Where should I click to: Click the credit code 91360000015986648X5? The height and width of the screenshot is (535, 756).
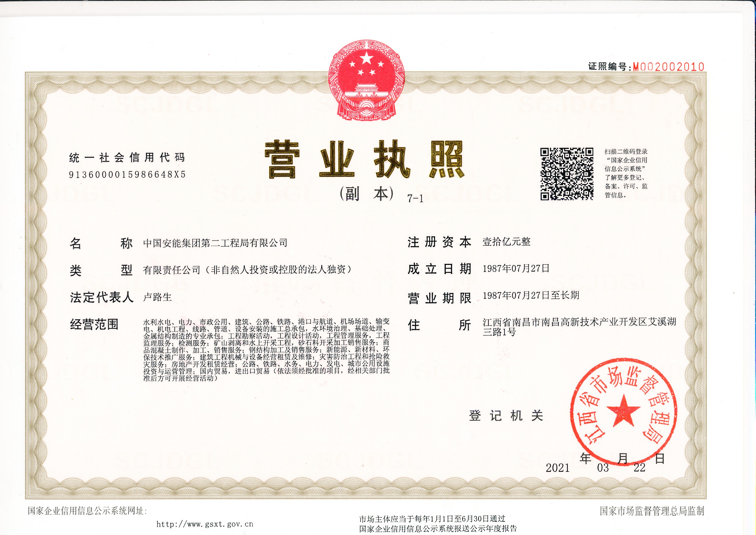point(127,174)
